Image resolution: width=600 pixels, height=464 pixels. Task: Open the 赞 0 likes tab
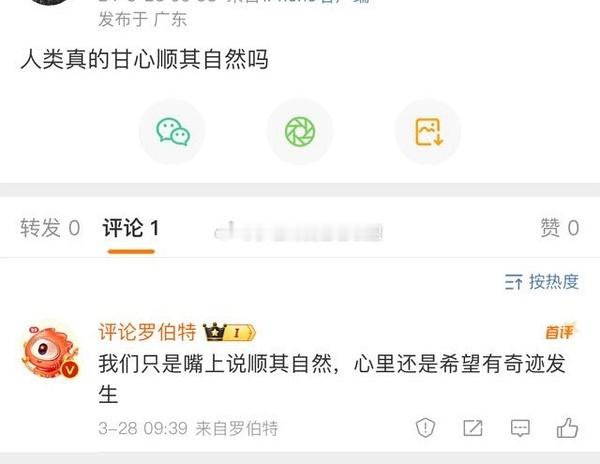click(x=559, y=228)
